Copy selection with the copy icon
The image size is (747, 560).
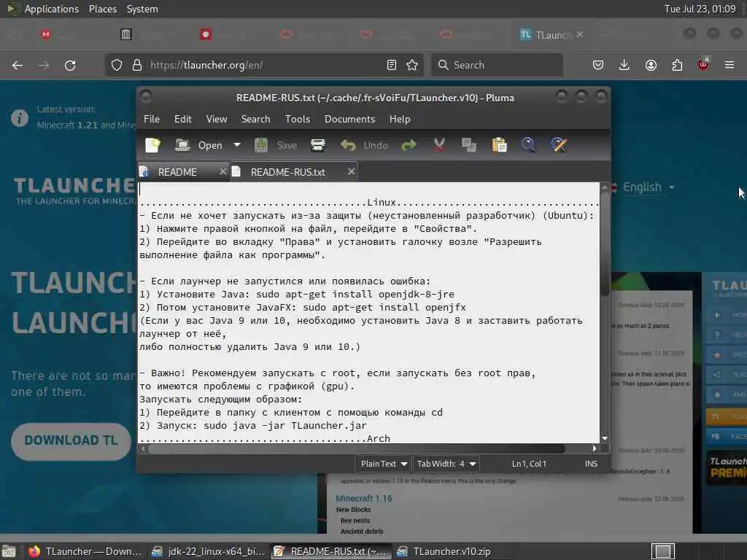469,145
